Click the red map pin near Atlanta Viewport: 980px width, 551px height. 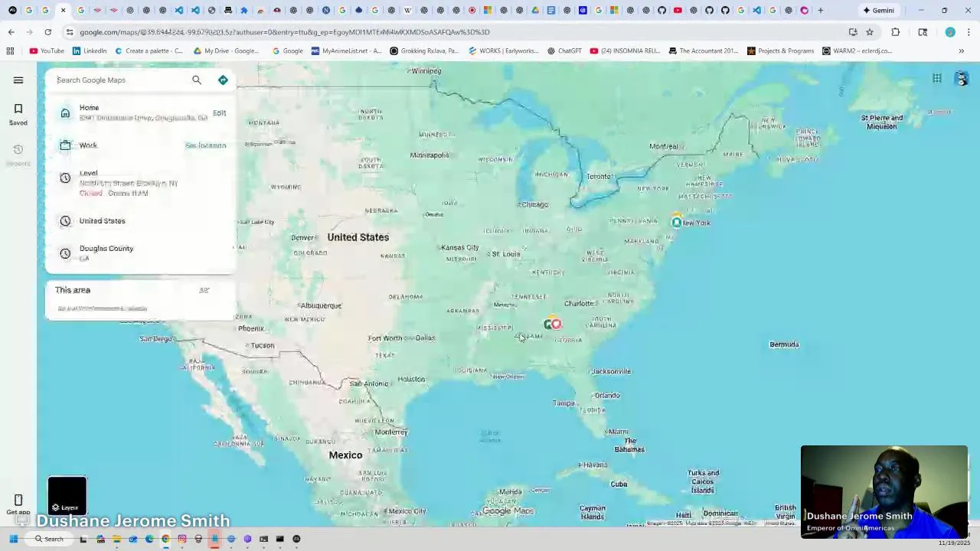pos(556,324)
